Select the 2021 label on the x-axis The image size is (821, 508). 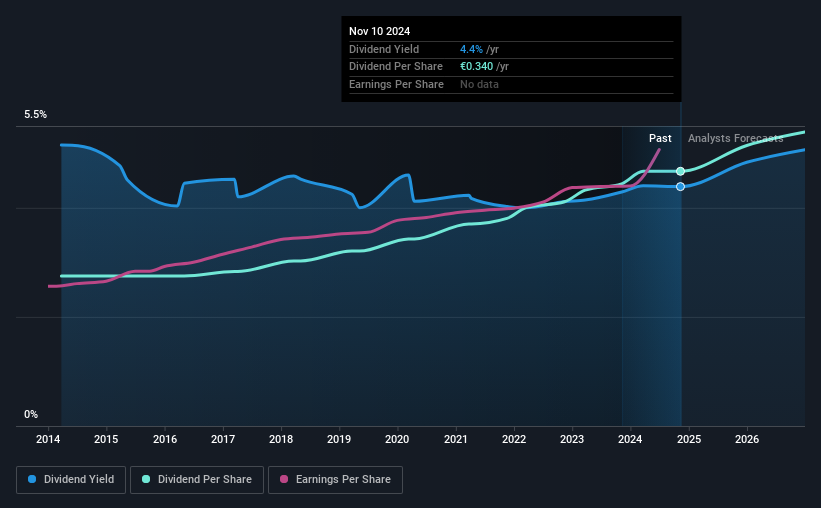coord(456,439)
